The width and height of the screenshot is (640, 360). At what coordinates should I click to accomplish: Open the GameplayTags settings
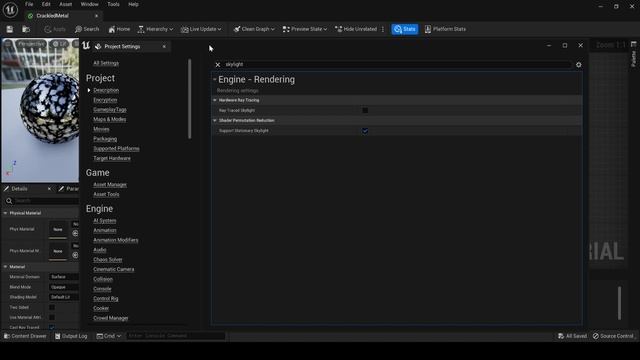coord(110,110)
